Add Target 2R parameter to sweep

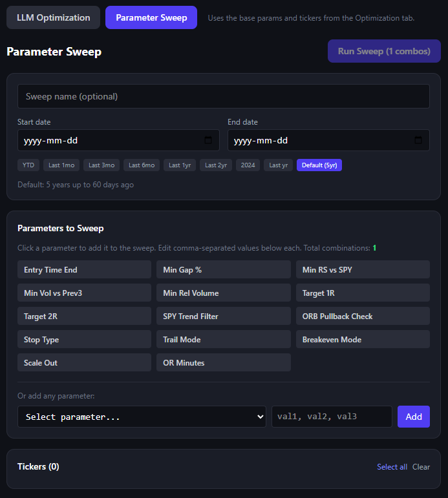84,316
